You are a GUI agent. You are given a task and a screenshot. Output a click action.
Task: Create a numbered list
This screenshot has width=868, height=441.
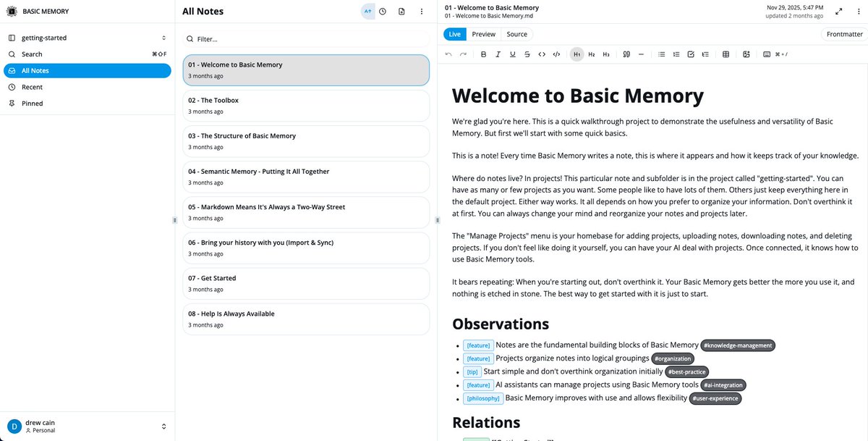tap(676, 54)
